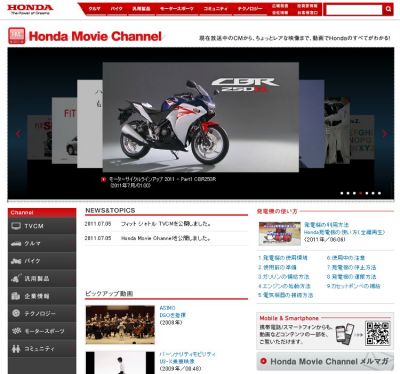The width and height of the screenshot is (400, 374).
Task: Open Honda Movie Channel 公開 news item
Action: [x=166, y=238]
